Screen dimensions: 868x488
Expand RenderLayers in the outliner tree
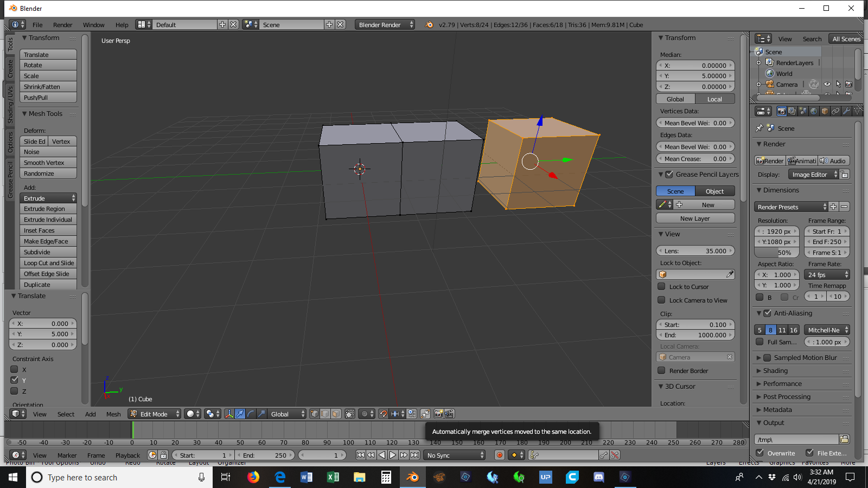click(758, 63)
